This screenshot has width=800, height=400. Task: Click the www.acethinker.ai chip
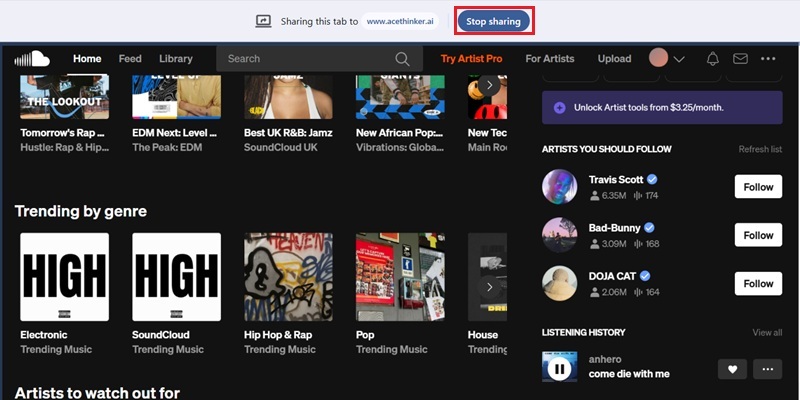400,21
